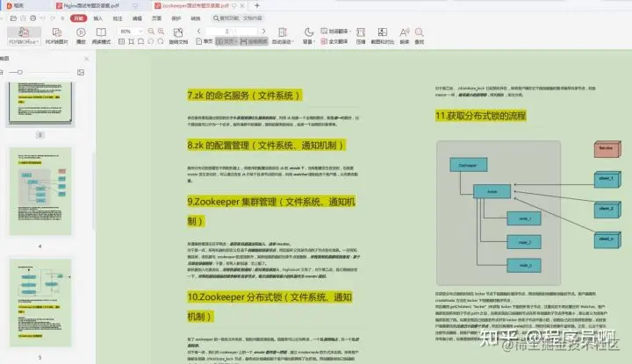The width and height of the screenshot is (632, 364).
Task: Open the quick access customize dropdown arrow
Action: coord(62,18)
